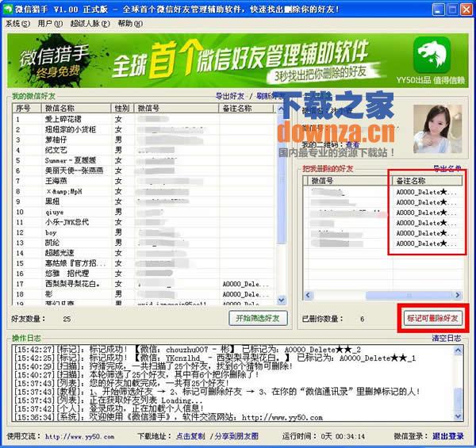Click 清空日志 link
This screenshot has height=448, width=476.
447,338
